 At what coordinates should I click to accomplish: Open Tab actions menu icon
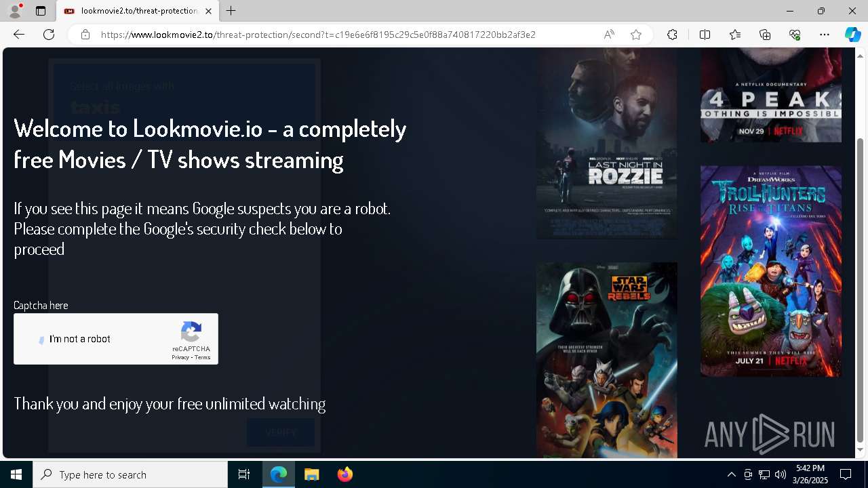pyautogui.click(x=41, y=11)
